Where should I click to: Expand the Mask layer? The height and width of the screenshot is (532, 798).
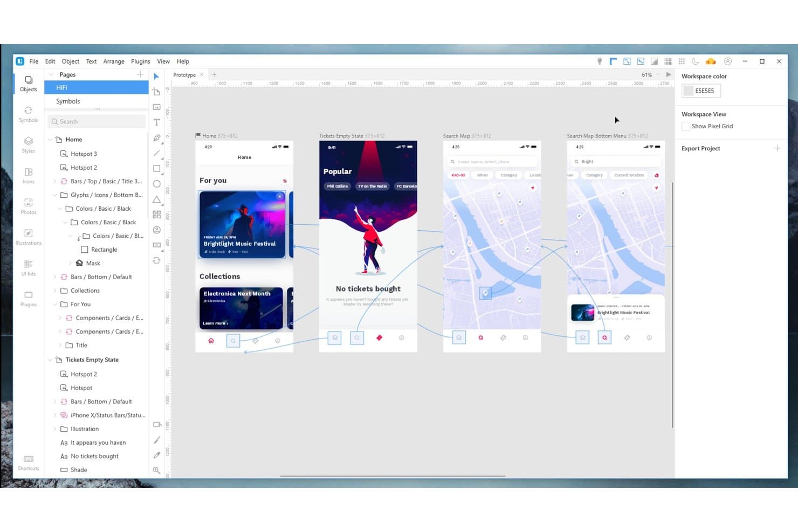point(70,263)
